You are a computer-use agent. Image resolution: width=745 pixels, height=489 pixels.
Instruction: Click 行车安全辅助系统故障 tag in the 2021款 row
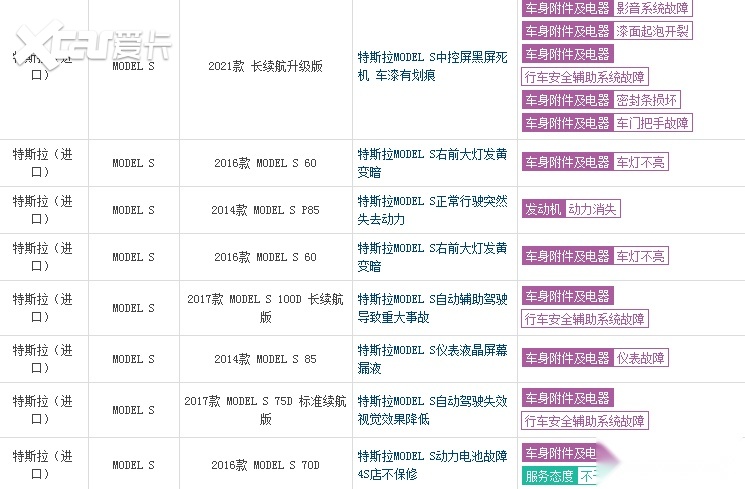click(585, 77)
